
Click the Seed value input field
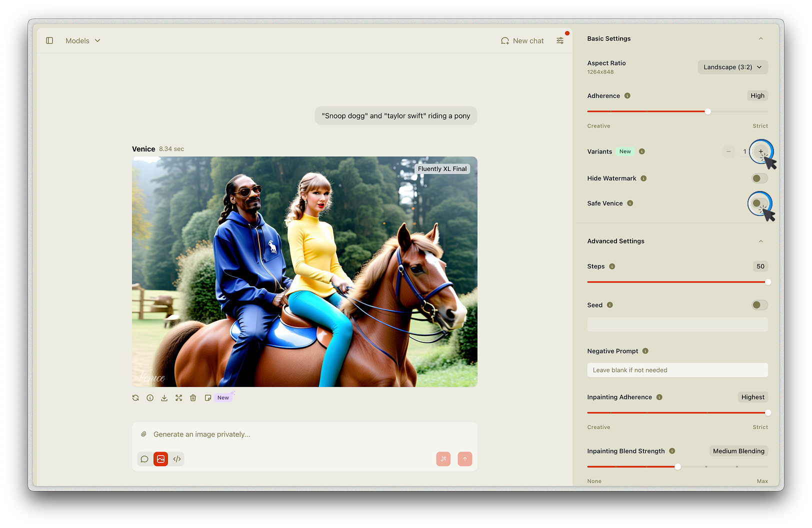(677, 324)
